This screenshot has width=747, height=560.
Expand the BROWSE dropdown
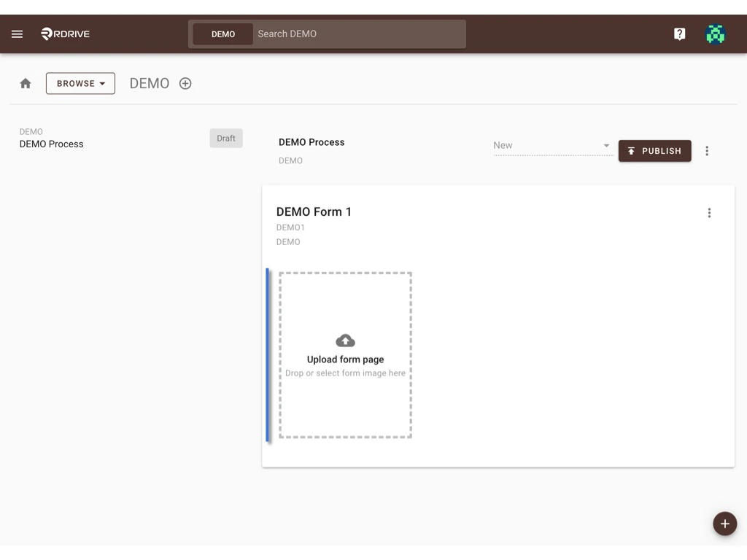(80, 83)
